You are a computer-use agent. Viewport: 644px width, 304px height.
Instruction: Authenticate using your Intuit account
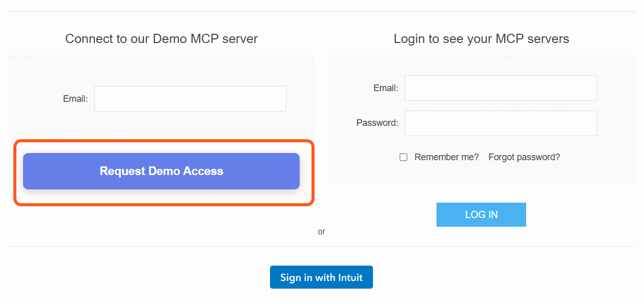321,277
